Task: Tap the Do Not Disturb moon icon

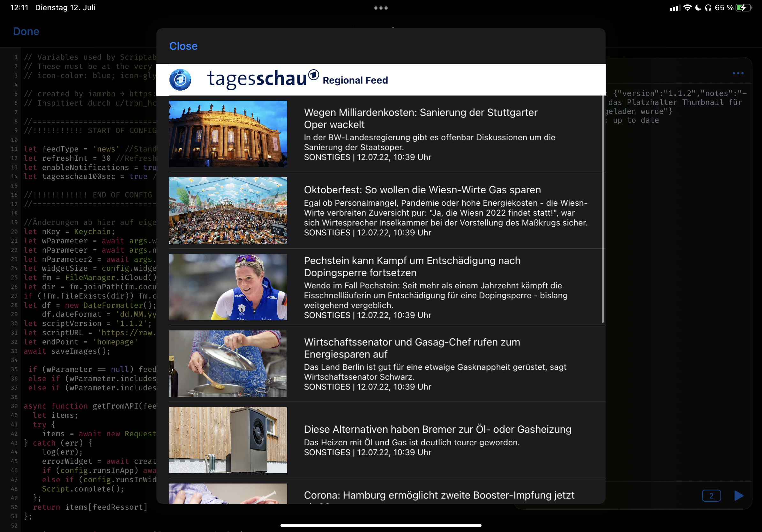Action: point(698,8)
